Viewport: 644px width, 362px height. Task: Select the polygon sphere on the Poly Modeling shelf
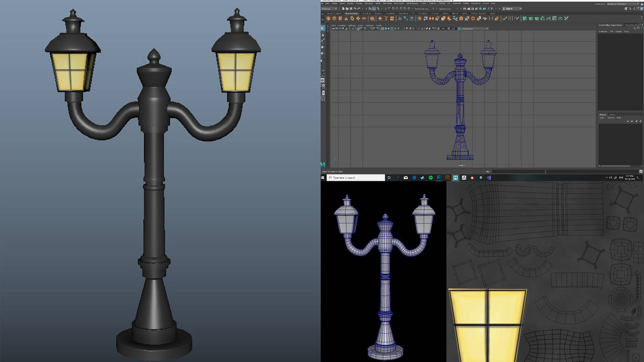click(327, 18)
